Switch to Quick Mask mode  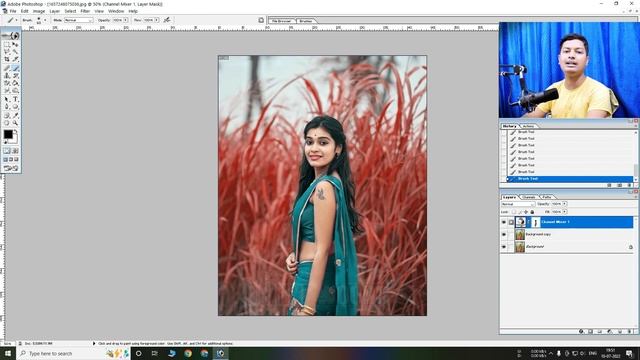point(15,151)
